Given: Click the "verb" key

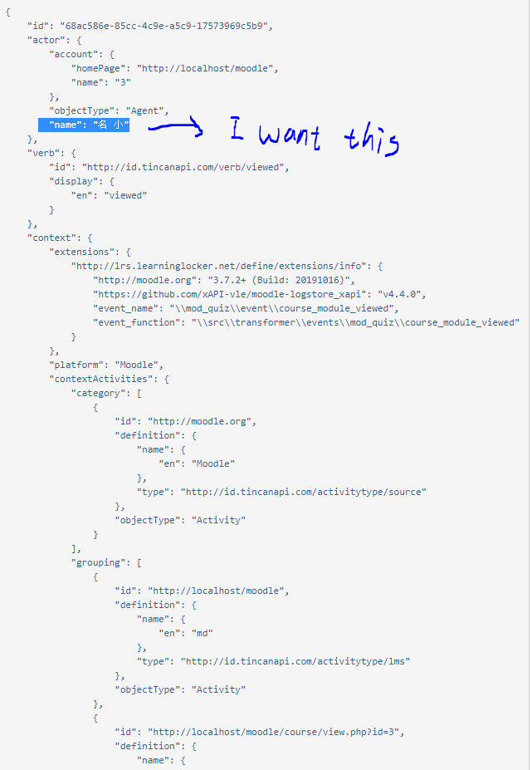Looking at the screenshot, I should pos(43,153).
